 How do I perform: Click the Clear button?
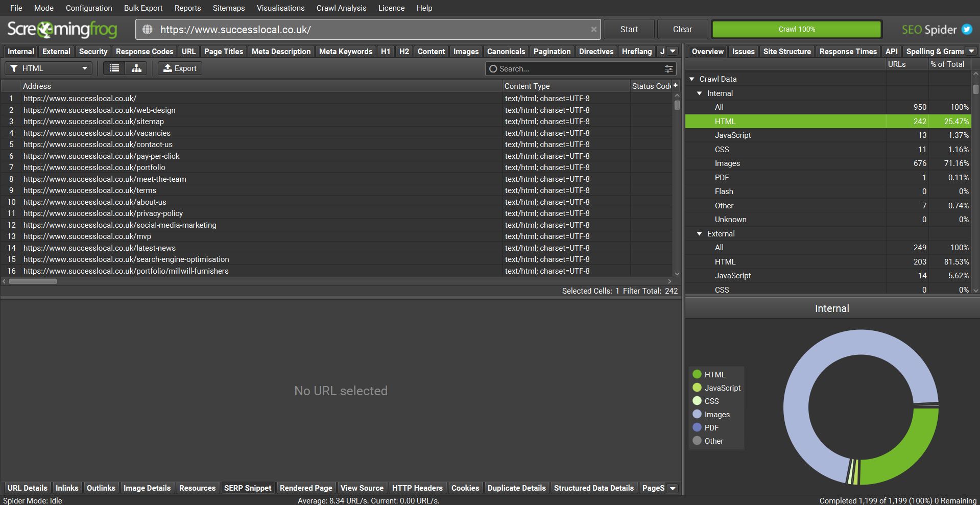(682, 30)
